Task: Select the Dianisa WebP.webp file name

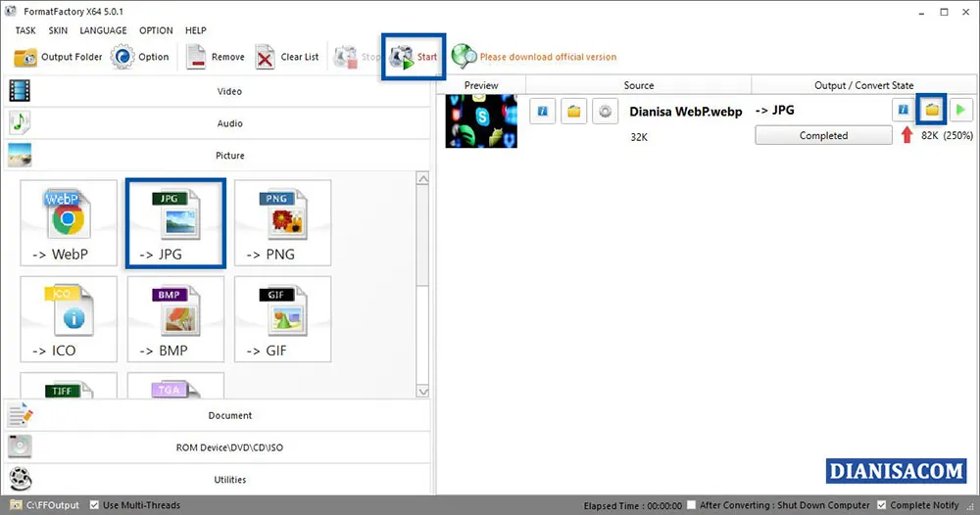Action: (686, 112)
